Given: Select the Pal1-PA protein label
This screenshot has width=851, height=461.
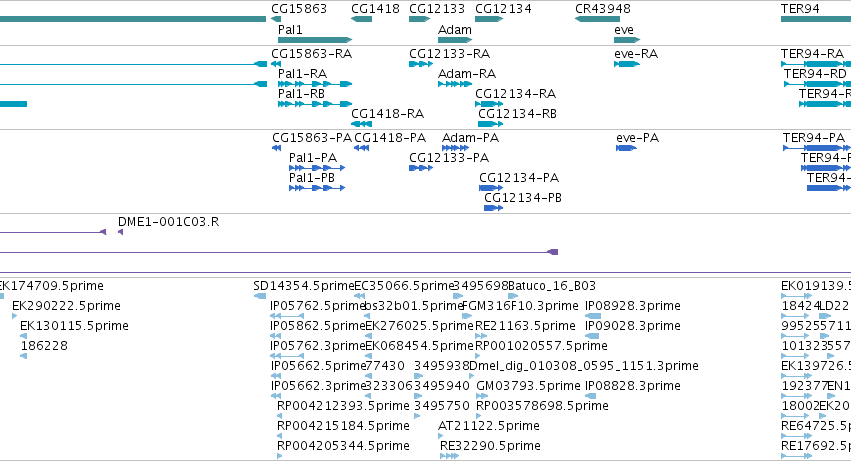Looking at the screenshot, I should (313, 158).
